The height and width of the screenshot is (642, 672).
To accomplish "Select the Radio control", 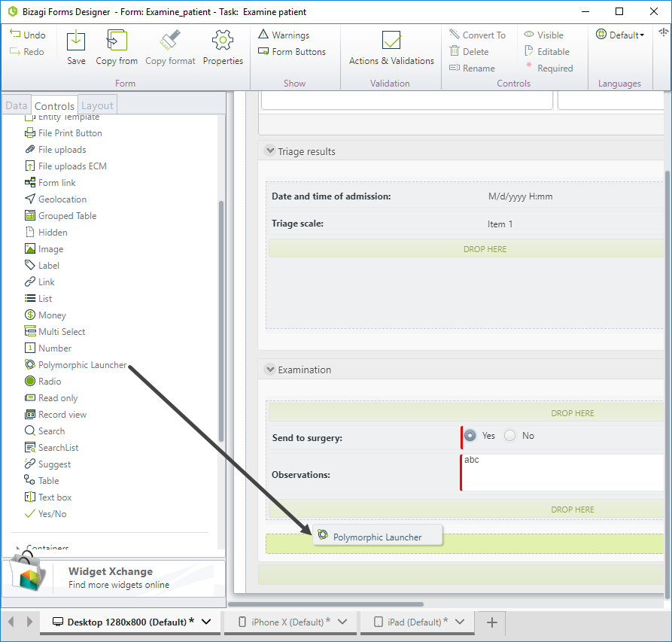I will click(43, 382).
